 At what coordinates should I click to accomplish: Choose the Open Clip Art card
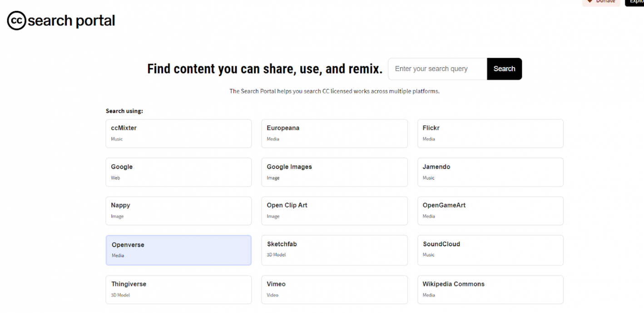[334, 211]
